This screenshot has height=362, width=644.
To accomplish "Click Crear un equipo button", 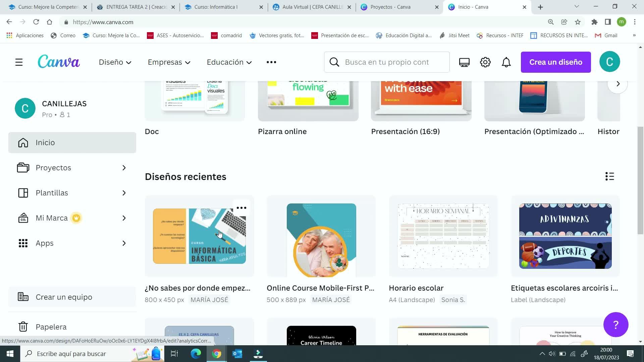I will coord(64,297).
